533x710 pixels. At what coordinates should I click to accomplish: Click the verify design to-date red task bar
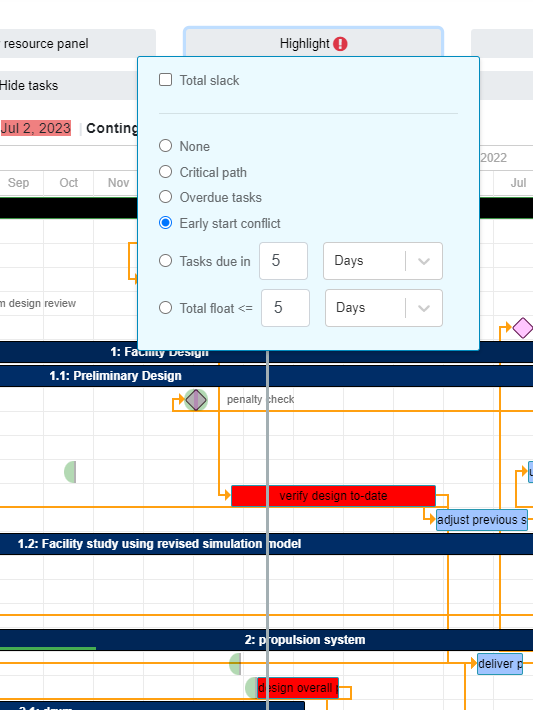click(x=333, y=496)
